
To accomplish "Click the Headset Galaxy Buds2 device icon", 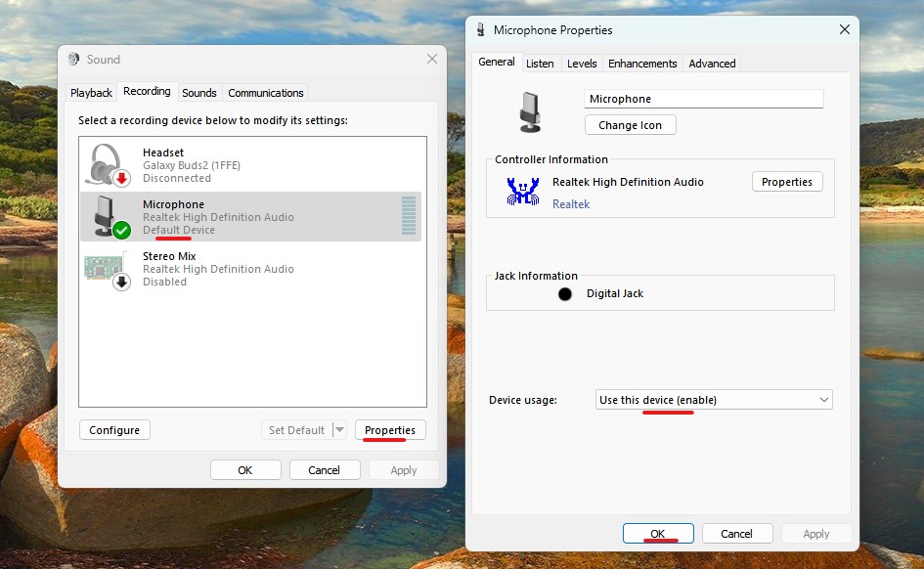I will 102,164.
